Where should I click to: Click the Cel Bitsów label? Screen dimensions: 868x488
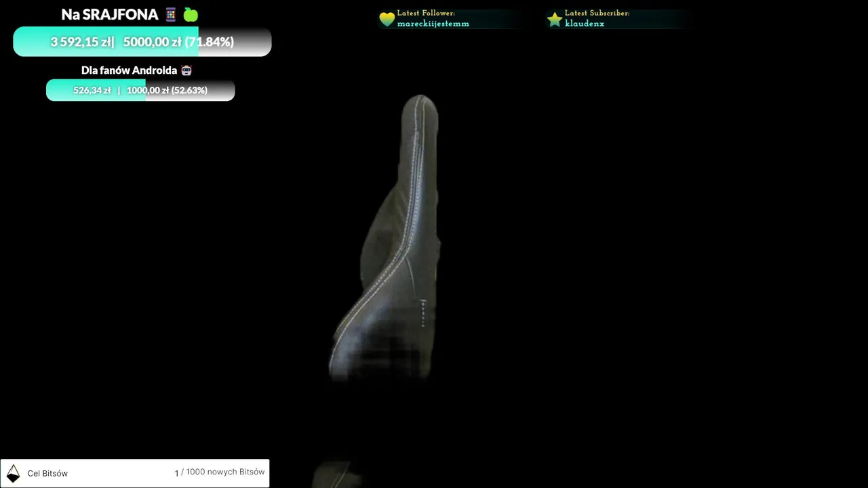(47, 473)
